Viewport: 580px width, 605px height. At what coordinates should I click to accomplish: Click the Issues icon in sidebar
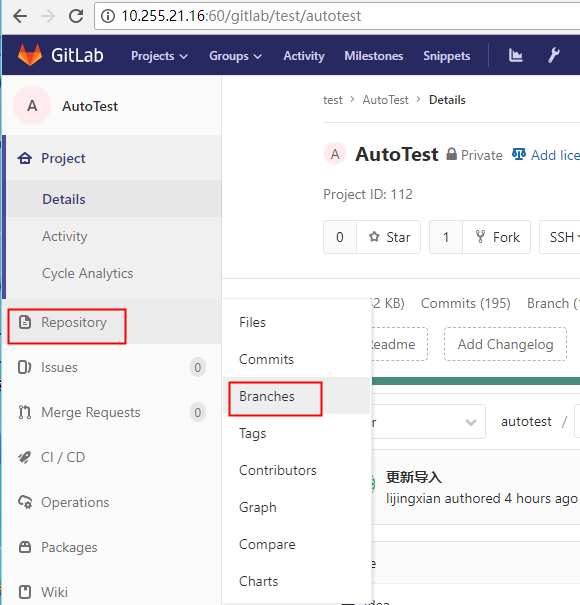pyautogui.click(x=25, y=367)
